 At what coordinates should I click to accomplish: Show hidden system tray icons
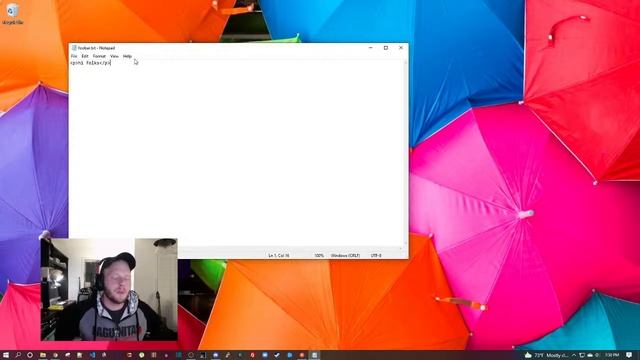click(x=574, y=355)
